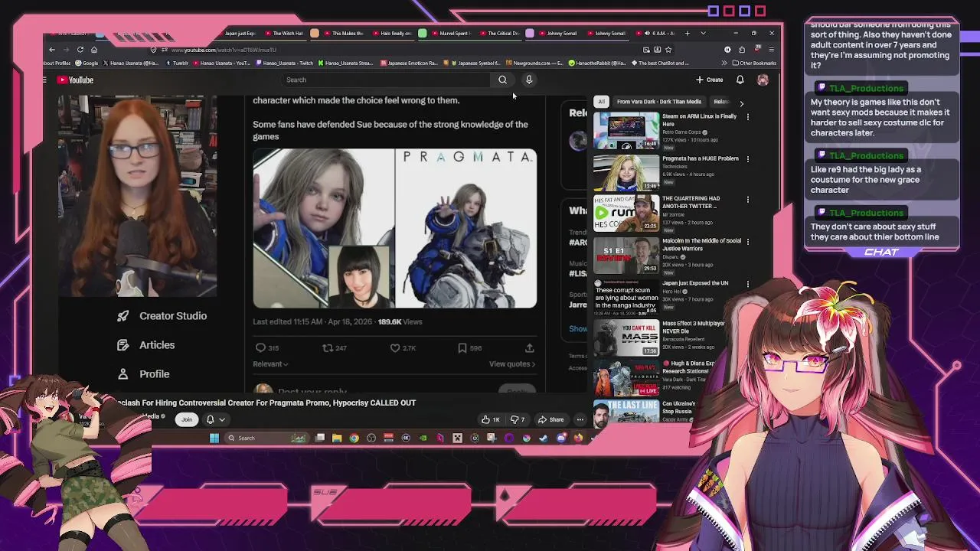Expand the 'Relevant' replies sort dropdown

click(x=270, y=364)
